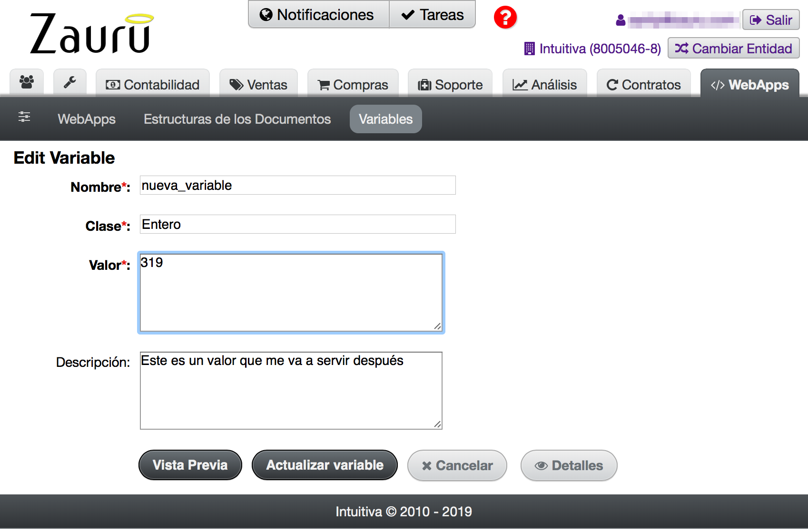Click inside the Descripción text area

[x=291, y=391]
